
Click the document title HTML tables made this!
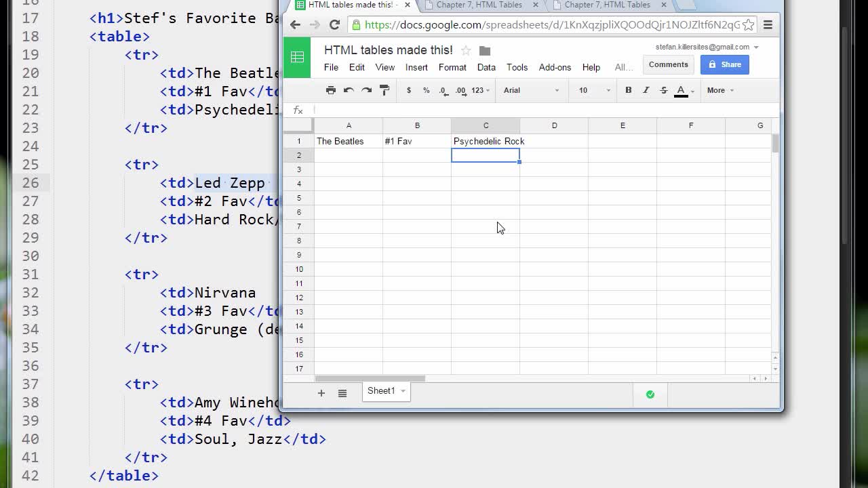pyautogui.click(x=389, y=50)
